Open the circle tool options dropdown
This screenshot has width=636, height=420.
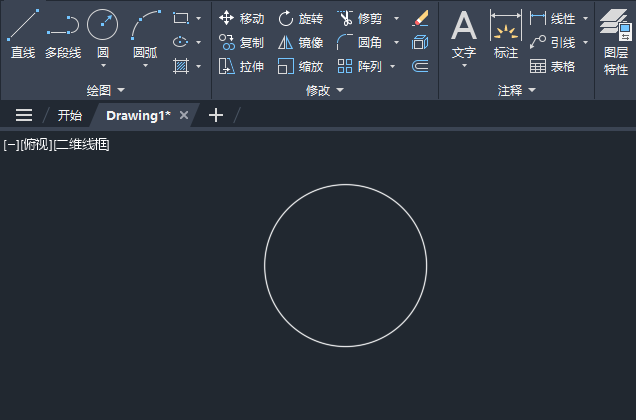[x=103, y=65]
